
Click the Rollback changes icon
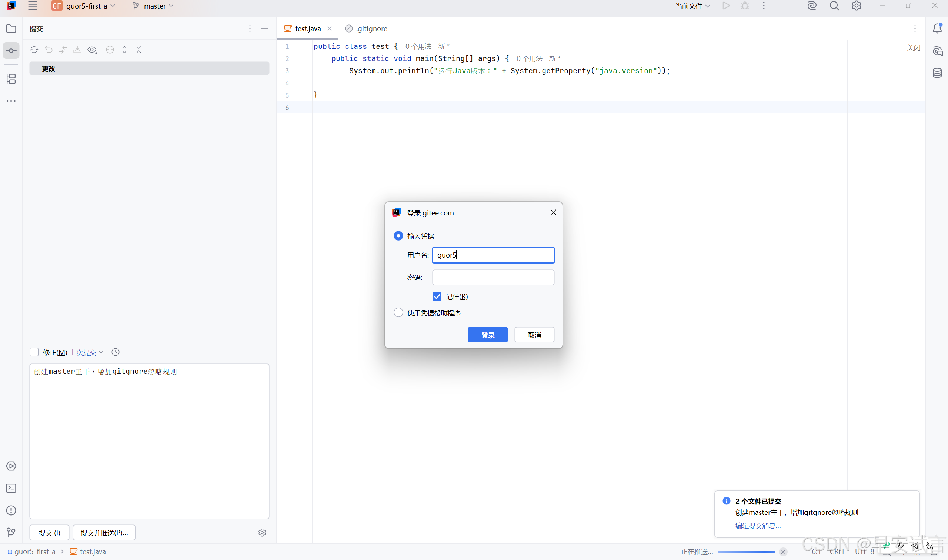coord(48,50)
